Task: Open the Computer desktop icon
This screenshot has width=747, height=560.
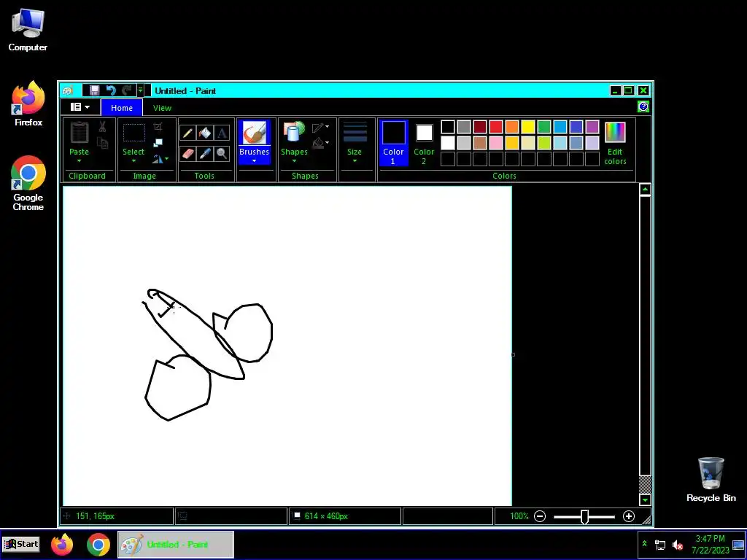Action: click(x=28, y=29)
